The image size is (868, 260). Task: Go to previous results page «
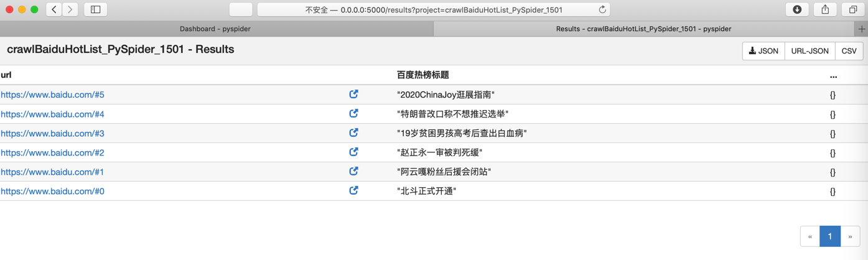coord(810,236)
